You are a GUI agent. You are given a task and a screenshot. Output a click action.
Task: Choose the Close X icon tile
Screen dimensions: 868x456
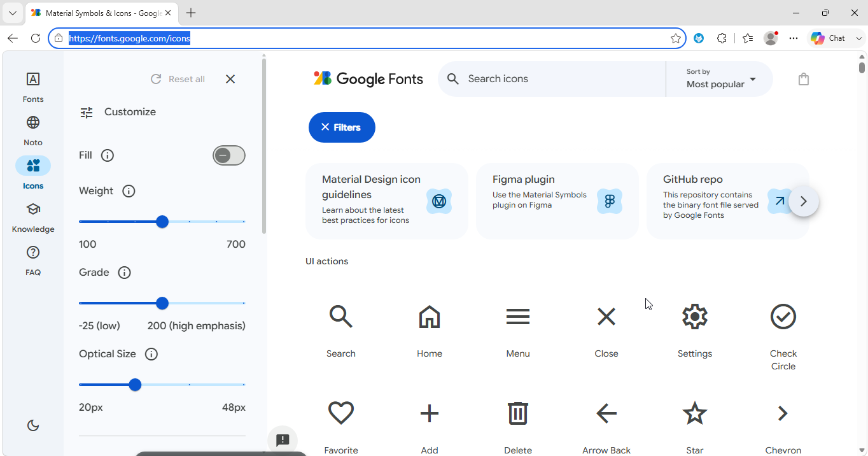coord(606,317)
